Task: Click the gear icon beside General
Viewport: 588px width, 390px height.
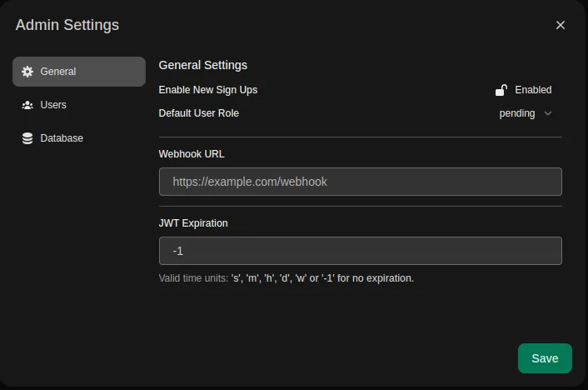Action: click(x=27, y=72)
